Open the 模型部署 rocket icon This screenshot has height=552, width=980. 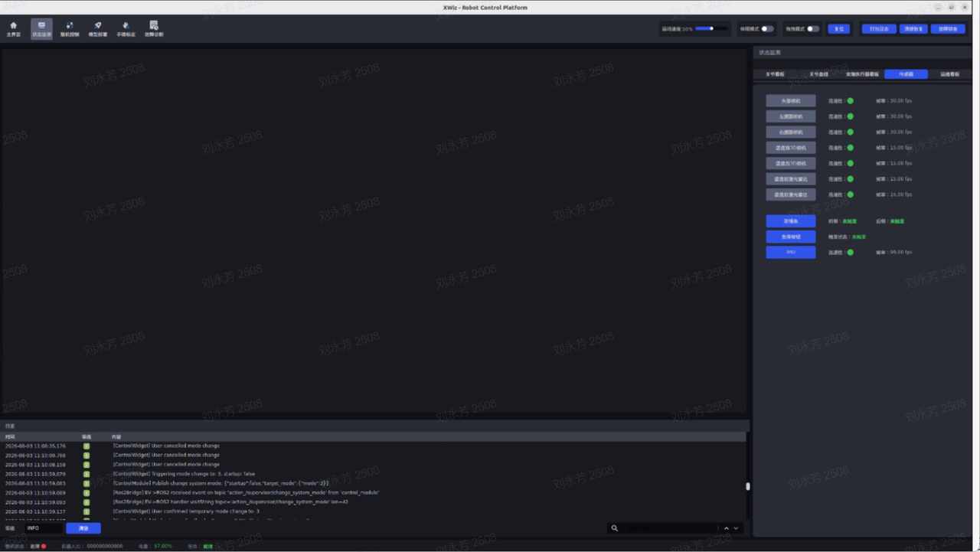point(98,29)
